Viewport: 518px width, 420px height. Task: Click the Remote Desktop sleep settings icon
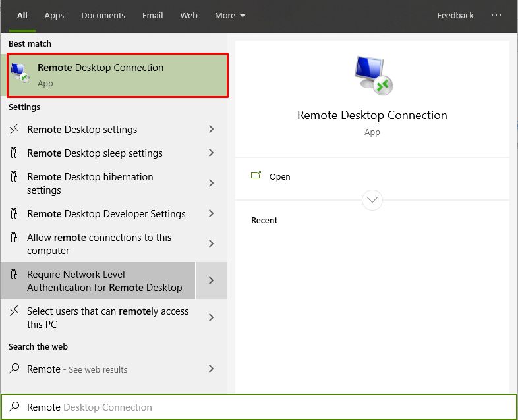click(14, 153)
